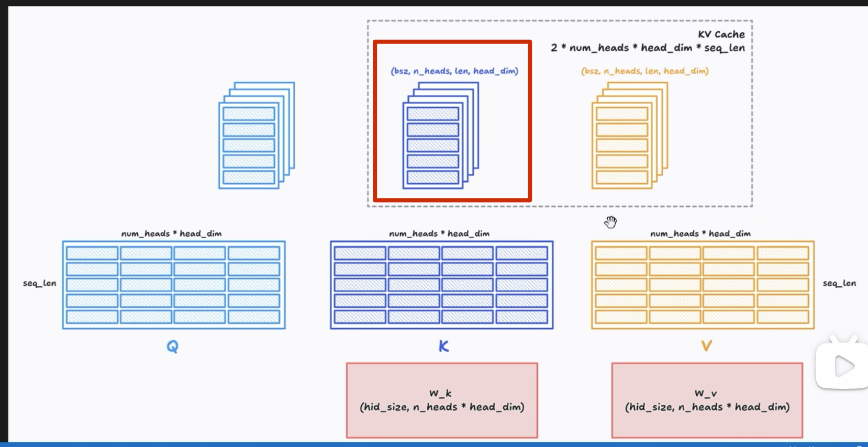Select the orange stacked V cache icon
The image size is (868, 447).
[629, 136]
